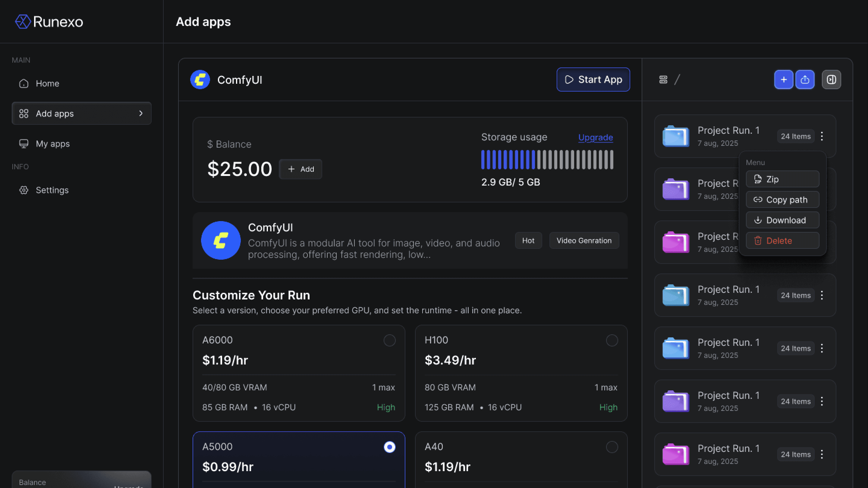Screen dimensions: 868x488
Task: Toggle the side panel collapse icon
Action: 831,80
